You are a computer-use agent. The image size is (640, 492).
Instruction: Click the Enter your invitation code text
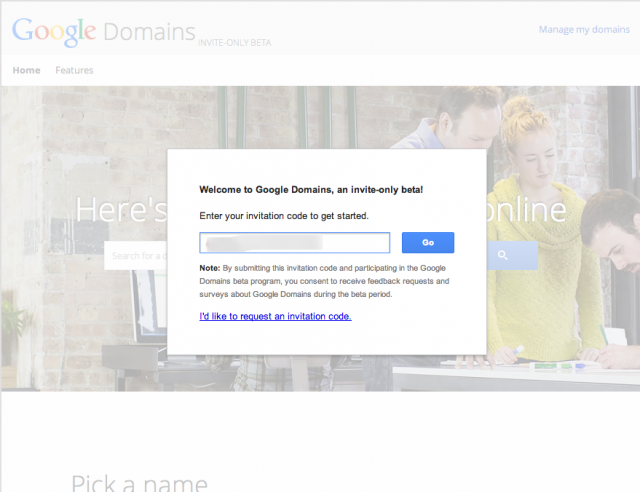point(284,215)
